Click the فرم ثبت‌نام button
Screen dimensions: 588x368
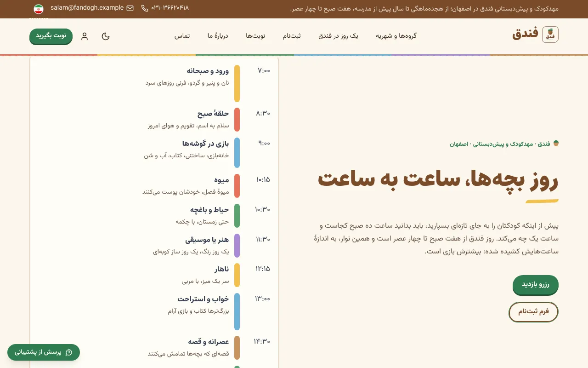534,312
